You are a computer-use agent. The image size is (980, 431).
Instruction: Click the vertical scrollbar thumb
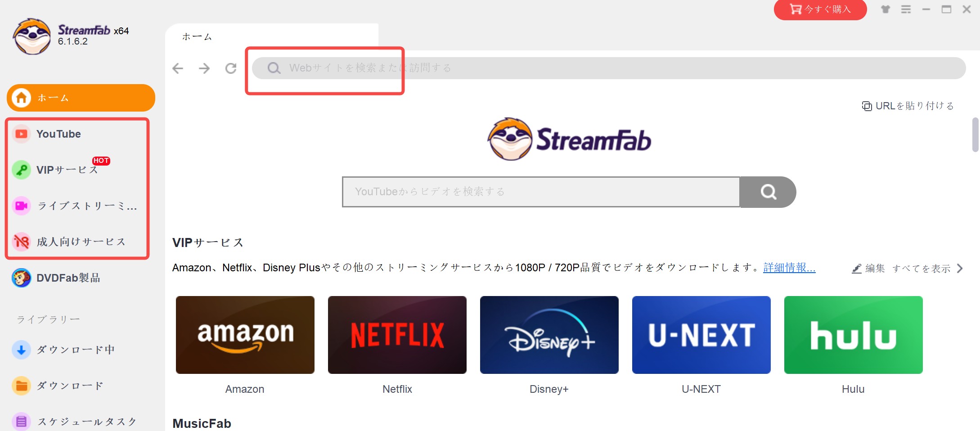[x=976, y=135]
